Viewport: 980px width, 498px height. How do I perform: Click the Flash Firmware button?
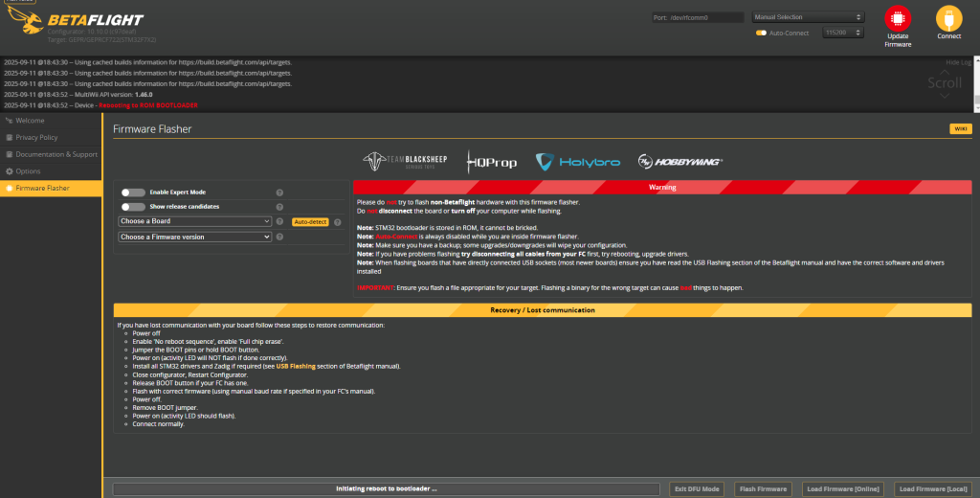point(763,489)
